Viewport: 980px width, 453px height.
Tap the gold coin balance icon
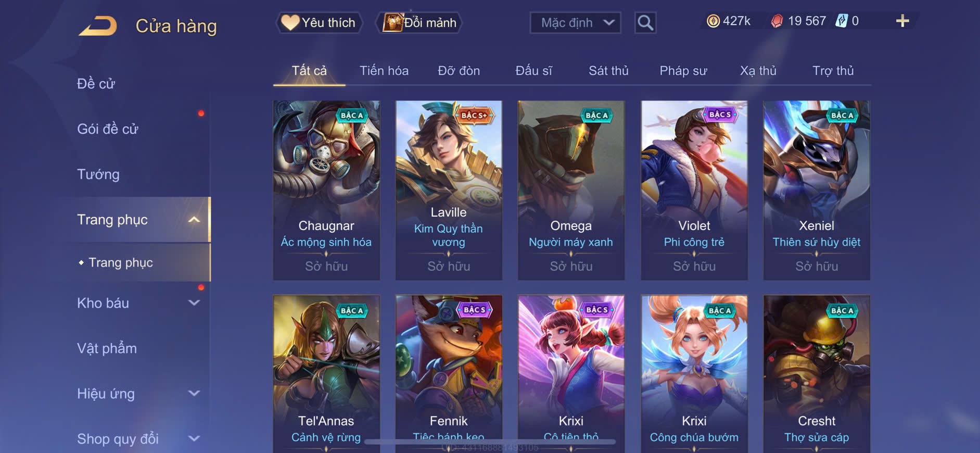coord(713,21)
